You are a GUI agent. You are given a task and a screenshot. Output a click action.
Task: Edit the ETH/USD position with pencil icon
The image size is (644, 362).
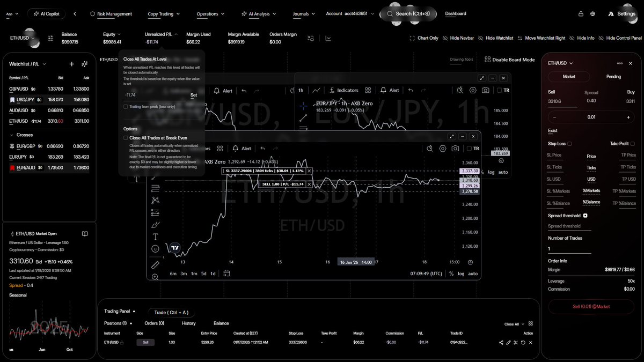pyautogui.click(x=508, y=342)
